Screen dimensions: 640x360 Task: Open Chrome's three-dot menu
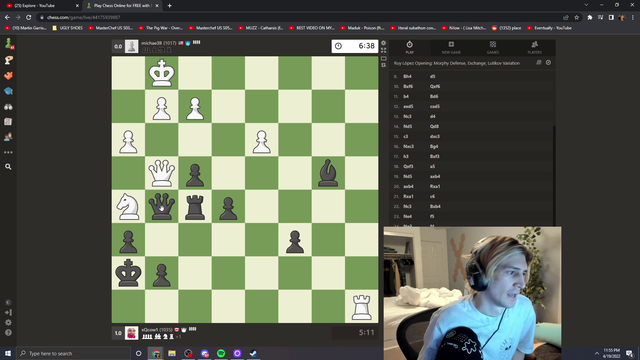pyautogui.click(x=633, y=18)
